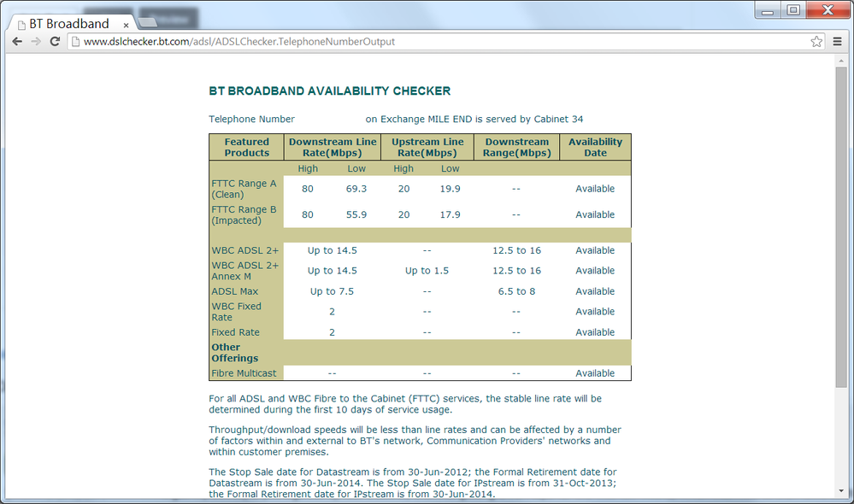Open a new tab next to BT Broadband
The width and height of the screenshot is (854, 504).
click(148, 22)
